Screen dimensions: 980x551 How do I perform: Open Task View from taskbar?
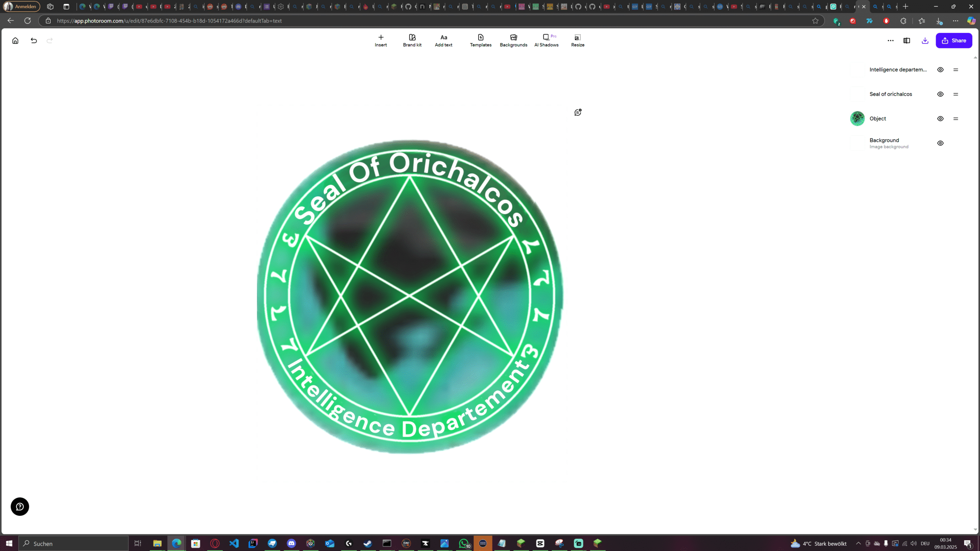138,543
